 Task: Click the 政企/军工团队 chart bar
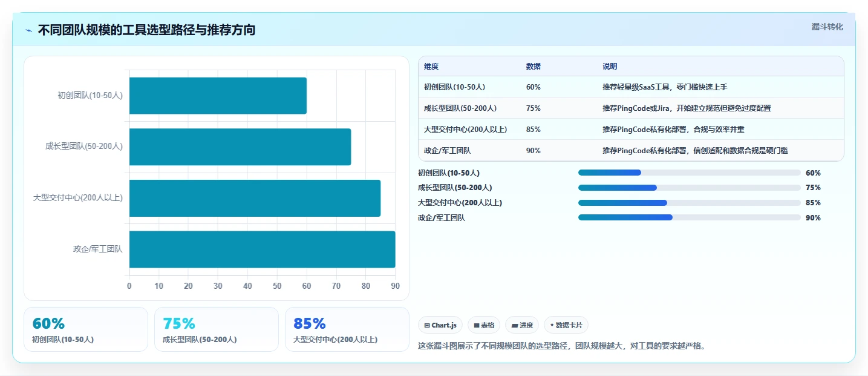pos(262,249)
